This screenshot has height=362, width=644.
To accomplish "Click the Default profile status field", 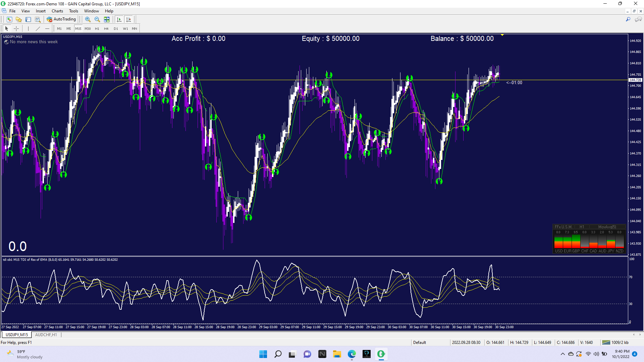I will point(420,342).
